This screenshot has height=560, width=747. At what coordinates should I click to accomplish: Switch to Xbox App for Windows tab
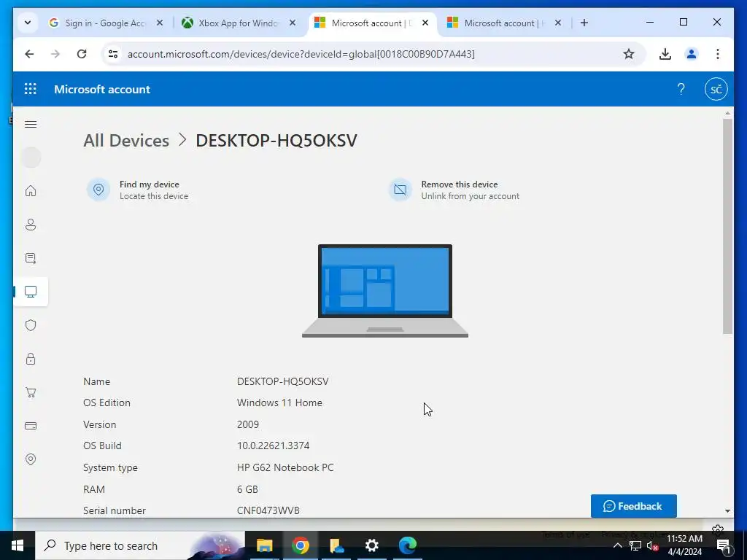coord(239,23)
